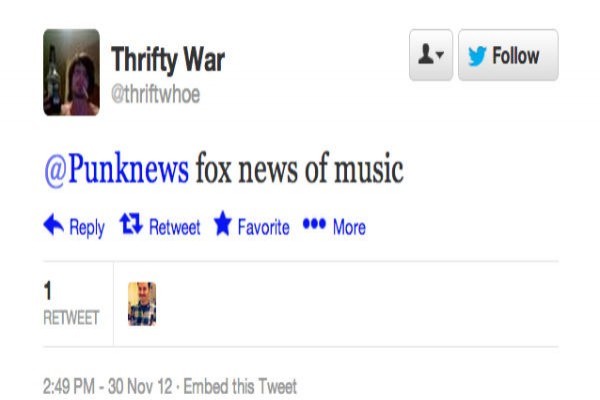This screenshot has width=600, height=400.
Task: Open the user actions dropdown caret
Action: click(440, 54)
